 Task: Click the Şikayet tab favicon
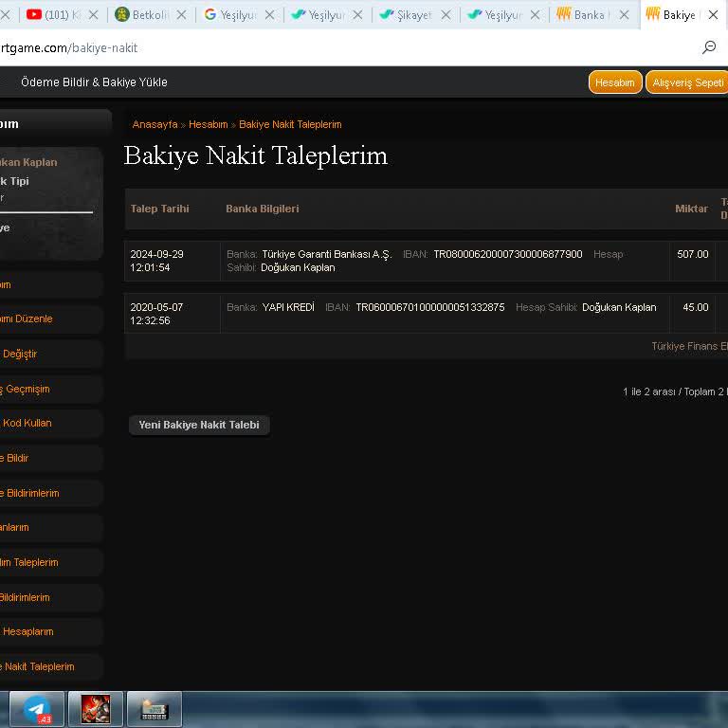pos(387,15)
